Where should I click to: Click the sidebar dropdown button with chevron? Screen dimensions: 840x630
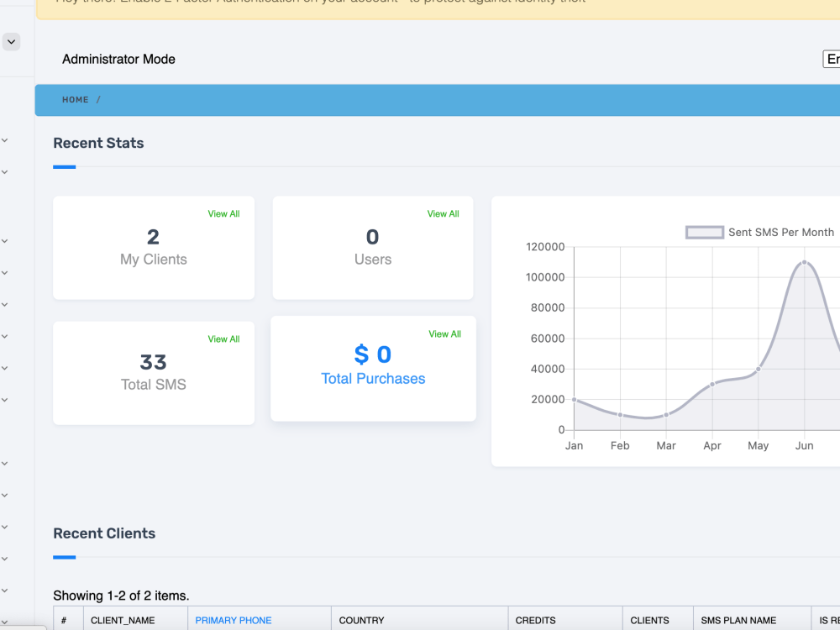[11, 42]
